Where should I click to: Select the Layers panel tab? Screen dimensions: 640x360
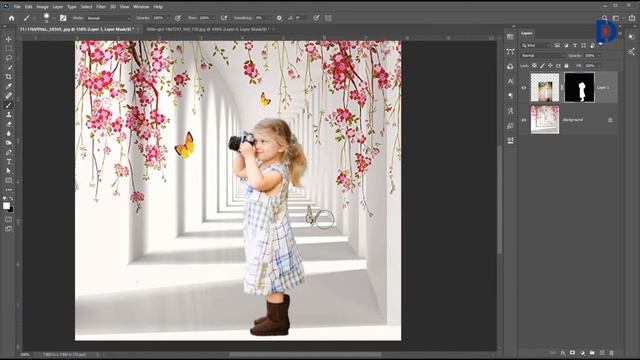(527, 33)
